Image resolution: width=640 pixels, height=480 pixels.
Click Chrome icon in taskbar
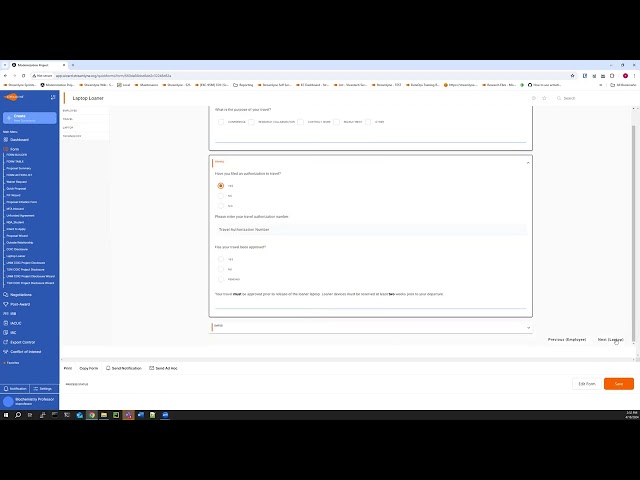coord(92,415)
